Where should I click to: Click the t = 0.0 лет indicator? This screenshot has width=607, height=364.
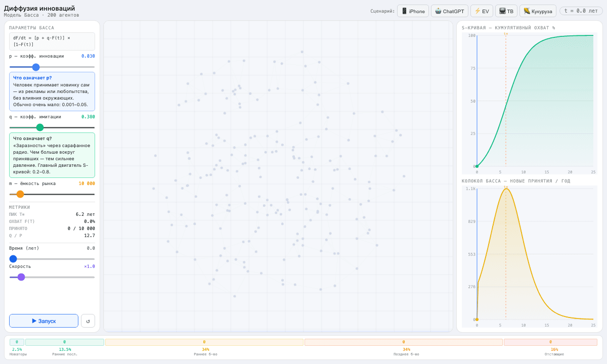tap(581, 11)
